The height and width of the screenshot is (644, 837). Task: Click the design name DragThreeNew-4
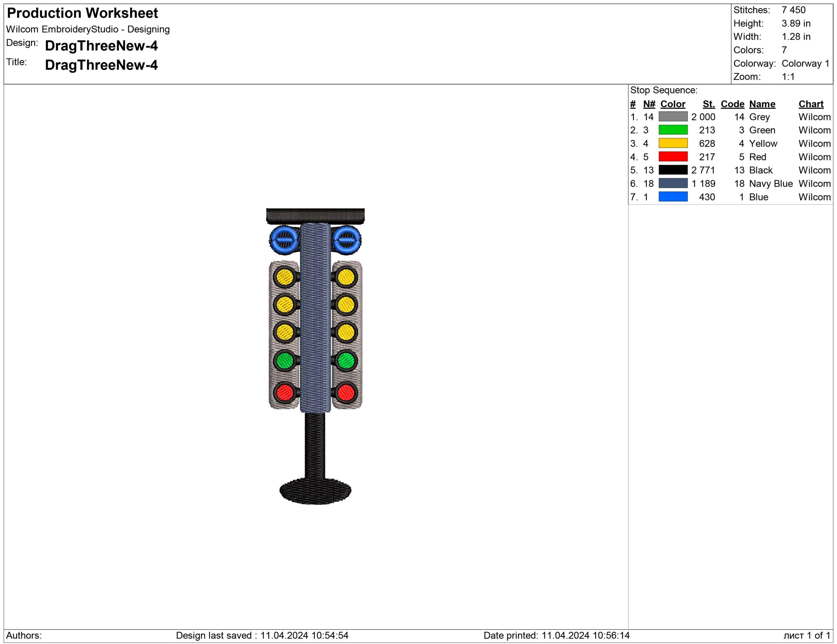101,46
